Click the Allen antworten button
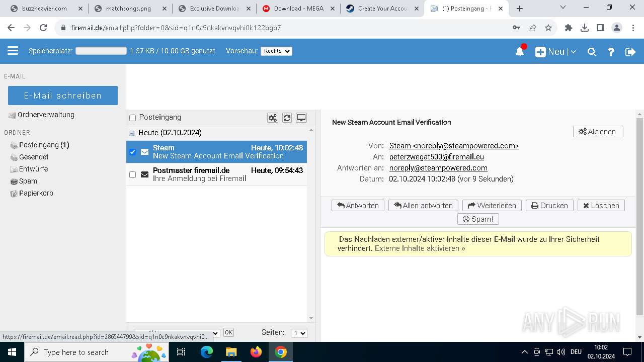The image size is (644, 362). [423, 205]
